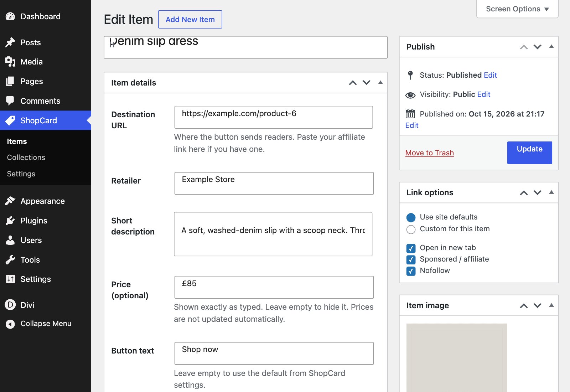Collapse the Item image panel triangle
This screenshot has height=392, width=570.
(551, 305)
